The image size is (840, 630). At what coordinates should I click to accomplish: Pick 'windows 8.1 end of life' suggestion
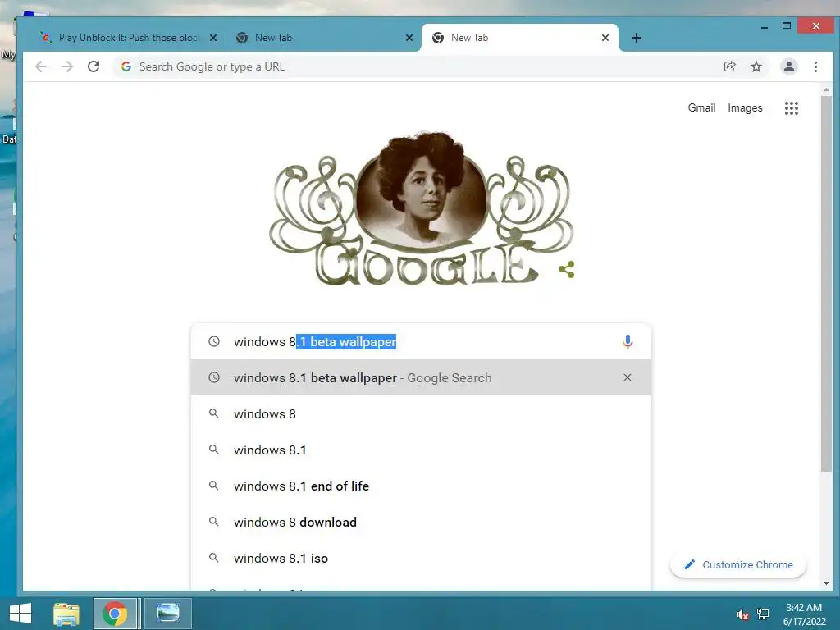[421, 486]
